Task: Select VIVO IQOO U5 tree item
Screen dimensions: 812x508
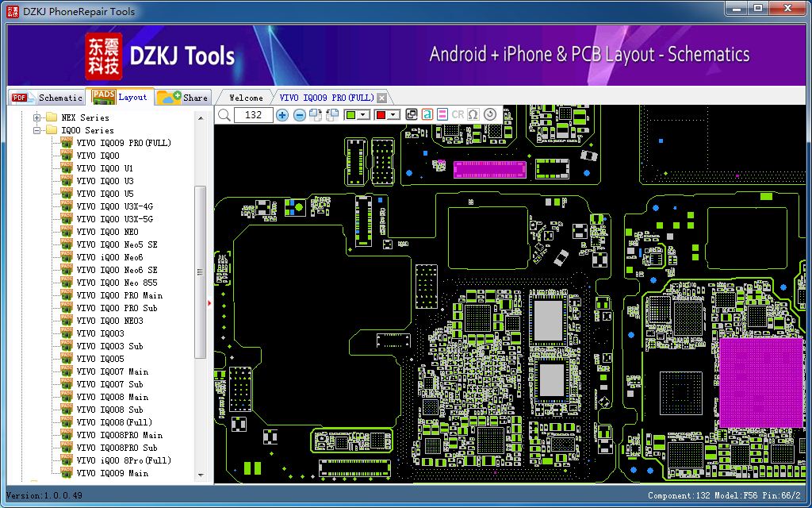Action: tap(105, 194)
